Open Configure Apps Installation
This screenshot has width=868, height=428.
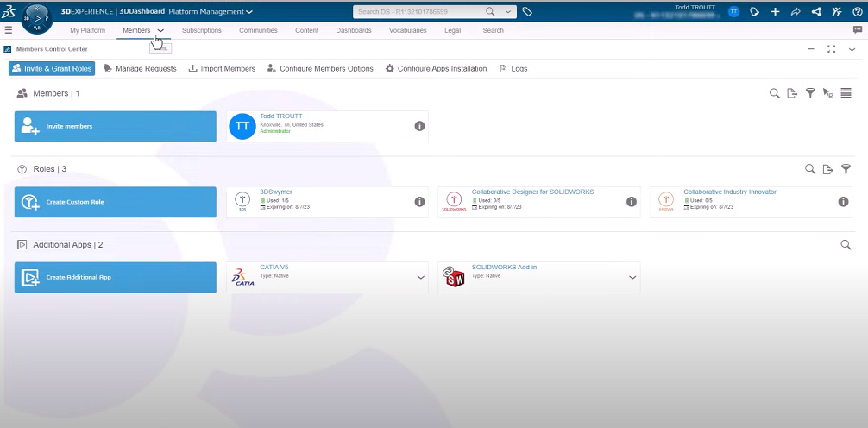pyautogui.click(x=437, y=69)
